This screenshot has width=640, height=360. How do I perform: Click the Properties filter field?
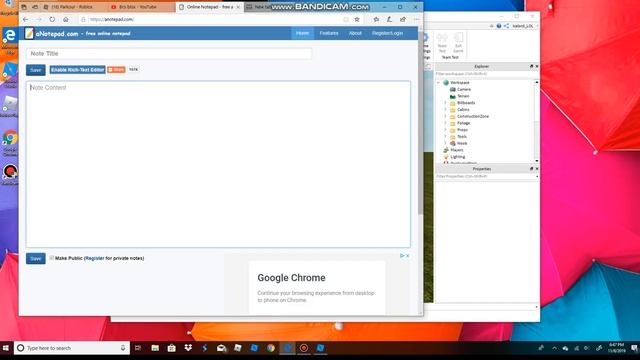click(x=485, y=176)
